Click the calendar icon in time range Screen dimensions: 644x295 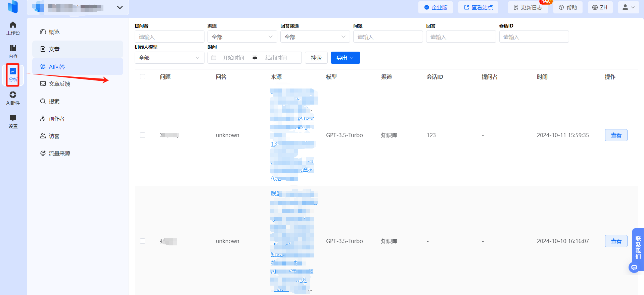coord(214,58)
